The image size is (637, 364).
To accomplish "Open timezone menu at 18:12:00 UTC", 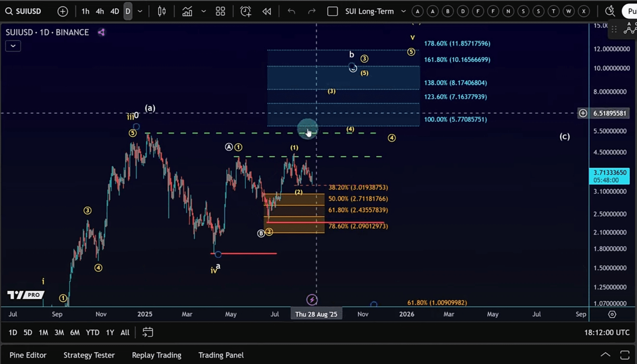I will tap(607, 332).
